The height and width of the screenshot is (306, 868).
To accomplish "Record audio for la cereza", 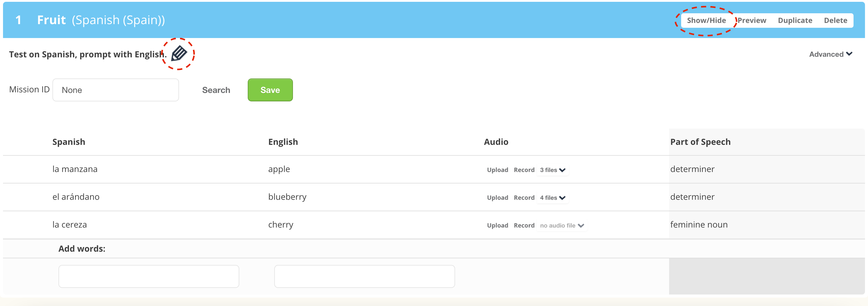I will point(524,225).
